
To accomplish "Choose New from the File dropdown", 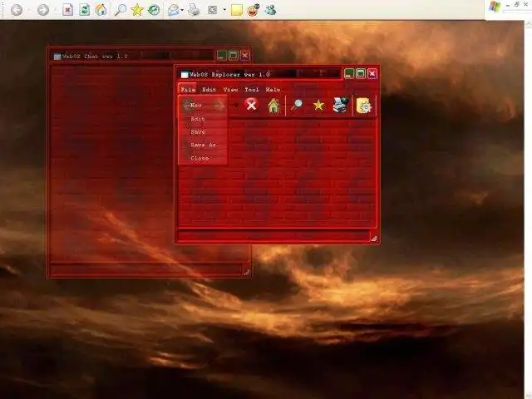I will click(x=203, y=106).
